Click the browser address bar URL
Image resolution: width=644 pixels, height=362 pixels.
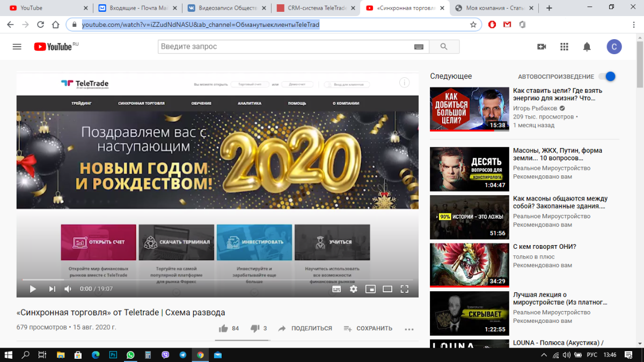pos(201,25)
